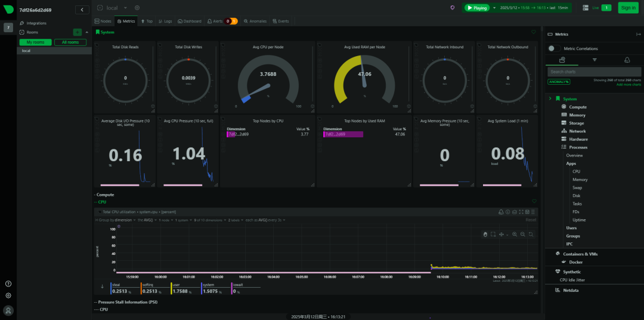Toggle the ANOMALY% filter badge
Viewport: 644px width, 320px height.
pyautogui.click(x=559, y=81)
